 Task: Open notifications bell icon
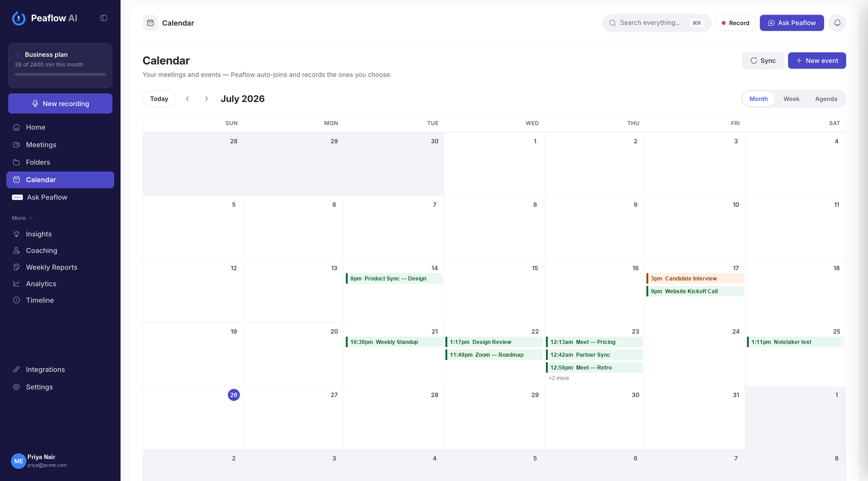pyautogui.click(x=837, y=23)
